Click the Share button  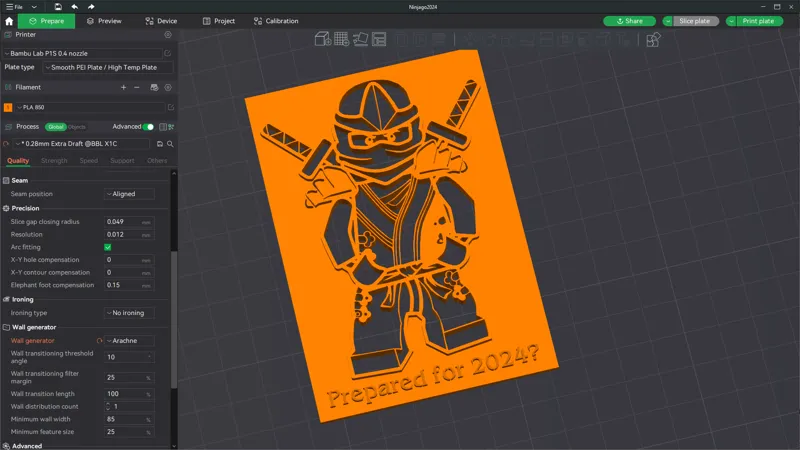point(630,21)
